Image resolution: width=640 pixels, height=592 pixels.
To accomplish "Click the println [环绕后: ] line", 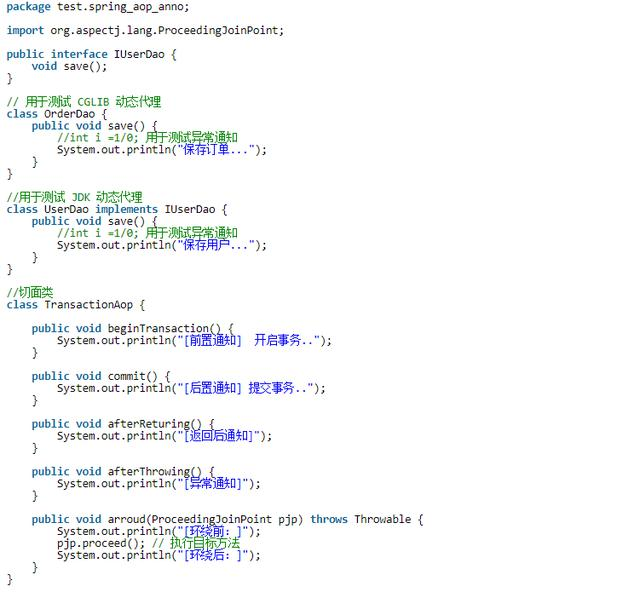I will pyautogui.click(x=159, y=555).
